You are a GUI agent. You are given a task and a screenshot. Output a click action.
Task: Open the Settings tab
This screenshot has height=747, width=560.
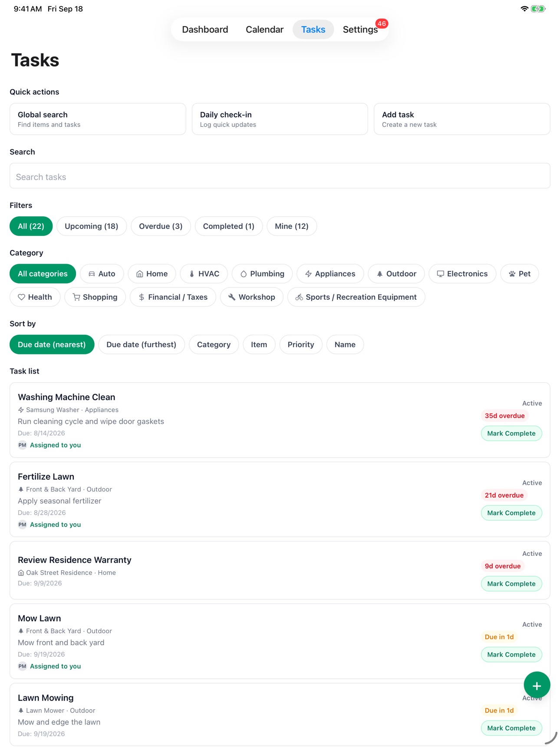coord(360,30)
